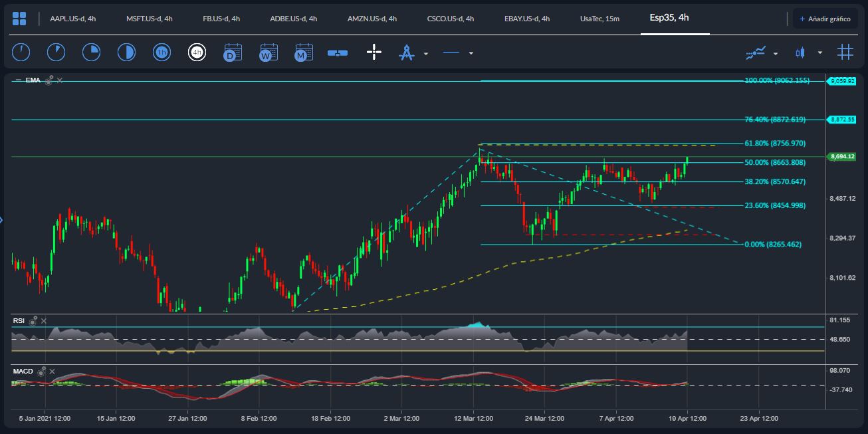Select the daily (D) calendar timeframe
868x434 pixels.
(232, 53)
